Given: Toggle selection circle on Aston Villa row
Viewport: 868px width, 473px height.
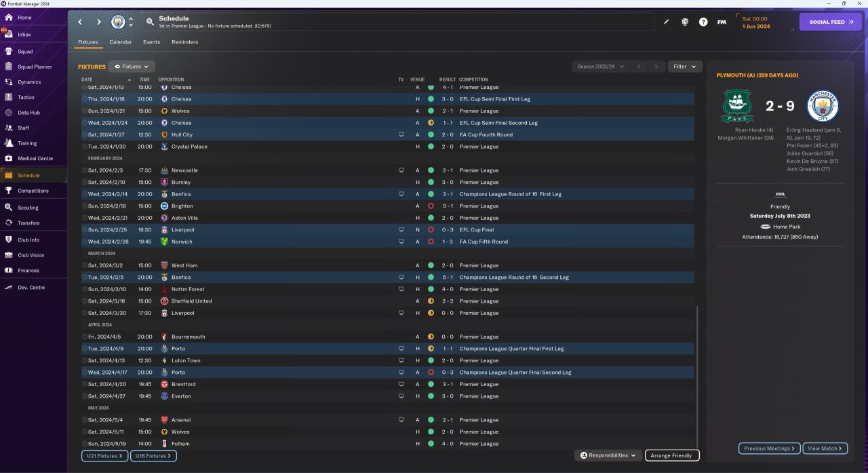Looking at the screenshot, I should [x=85, y=218].
